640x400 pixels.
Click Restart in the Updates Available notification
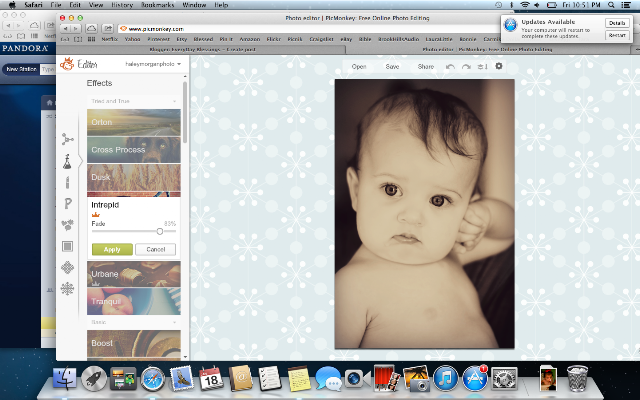click(x=617, y=35)
